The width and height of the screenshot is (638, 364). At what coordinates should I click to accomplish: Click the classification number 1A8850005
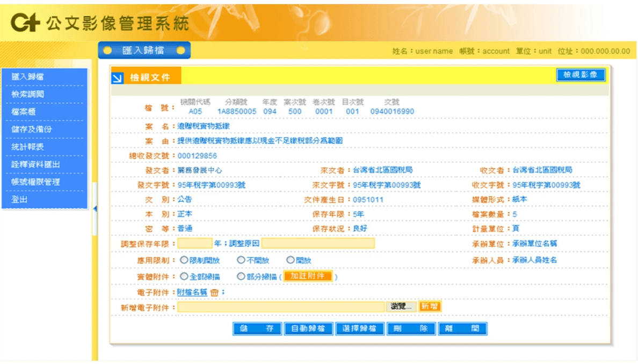(x=237, y=112)
